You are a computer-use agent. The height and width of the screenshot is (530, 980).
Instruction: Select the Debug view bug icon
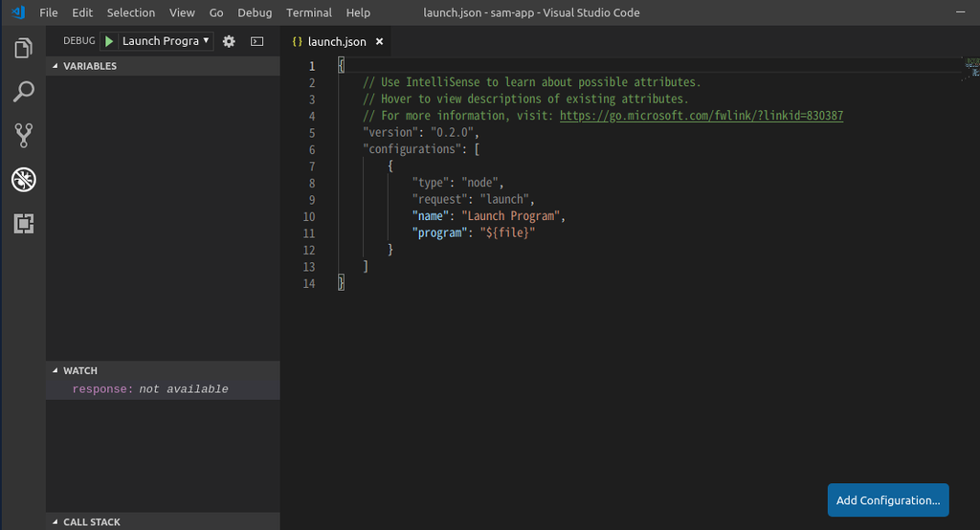(24, 179)
